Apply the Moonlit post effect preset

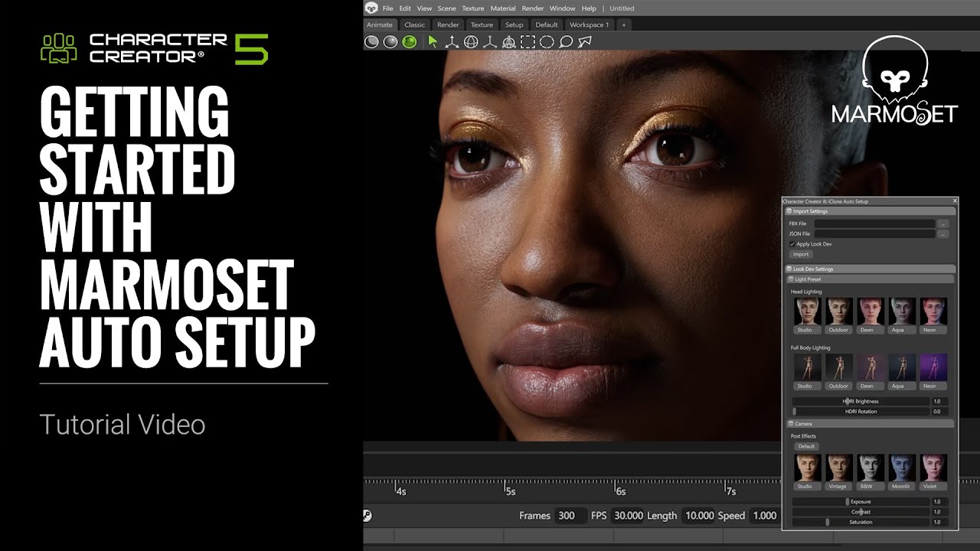tap(901, 471)
